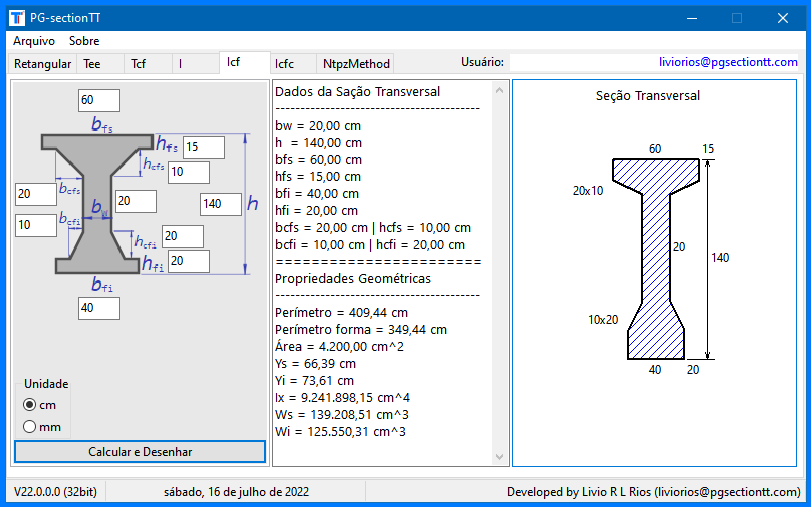Screen dimensions: 811x507
Task: Click the date 'sábado, 16 de julho de 2022'
Action: coord(236,491)
